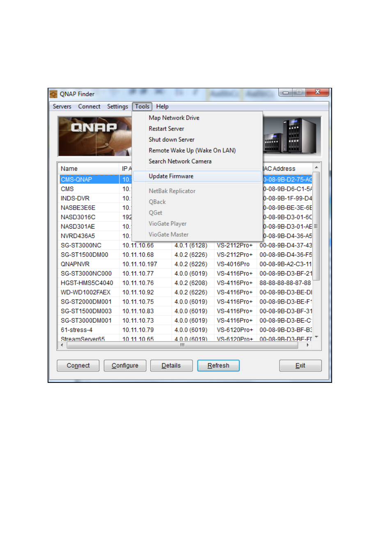Click IP address 10.11.10.197
Image resolution: width=392 pixels, height=554 pixels.
click(140, 264)
